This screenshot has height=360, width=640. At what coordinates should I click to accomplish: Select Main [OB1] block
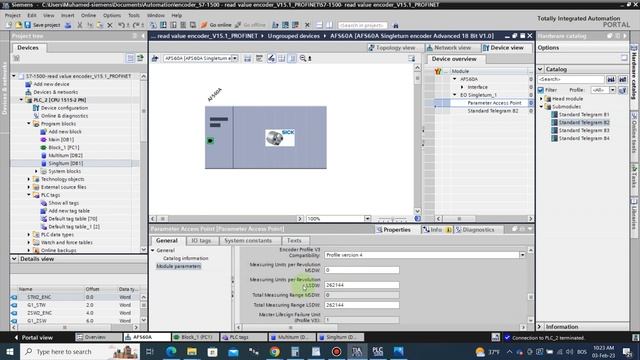point(60,140)
